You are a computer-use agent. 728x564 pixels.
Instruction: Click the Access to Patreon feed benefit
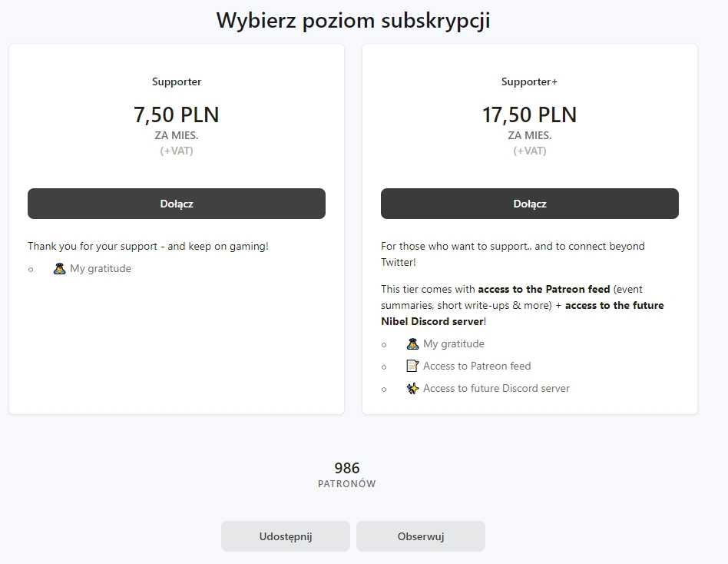[x=477, y=367]
